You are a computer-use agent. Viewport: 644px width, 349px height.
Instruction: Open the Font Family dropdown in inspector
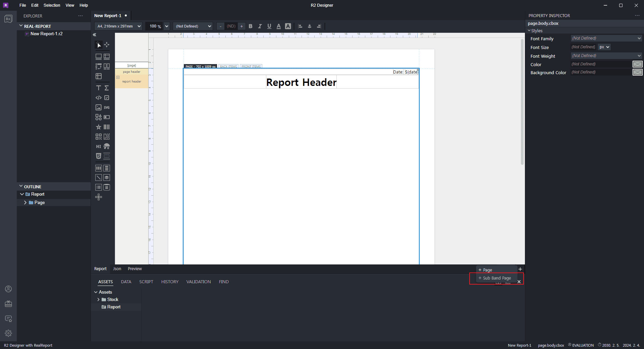pyautogui.click(x=606, y=38)
